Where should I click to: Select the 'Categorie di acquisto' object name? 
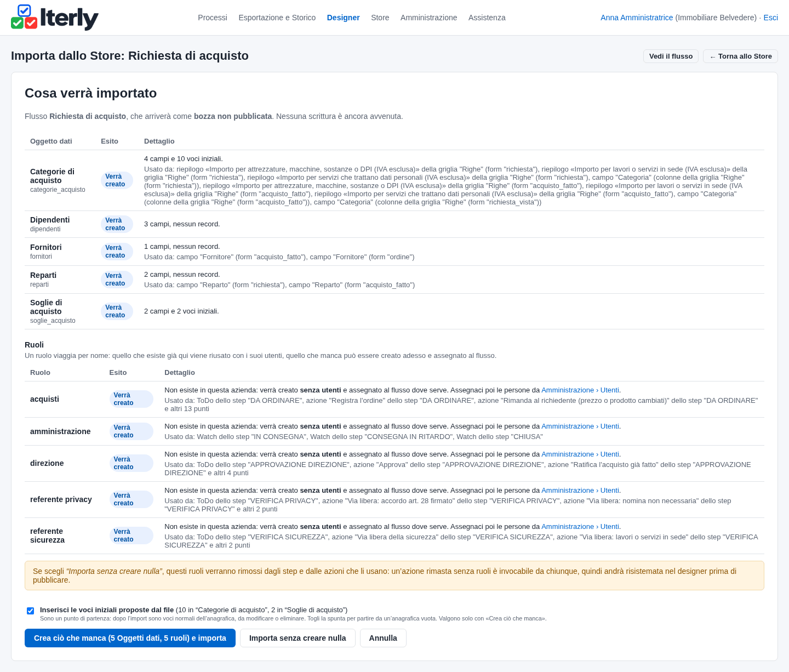(x=52, y=176)
